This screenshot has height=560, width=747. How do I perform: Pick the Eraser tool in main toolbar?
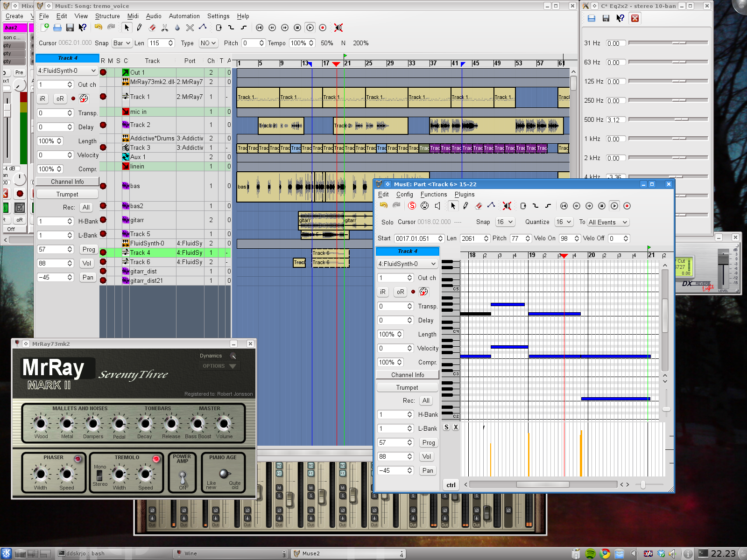tap(152, 28)
